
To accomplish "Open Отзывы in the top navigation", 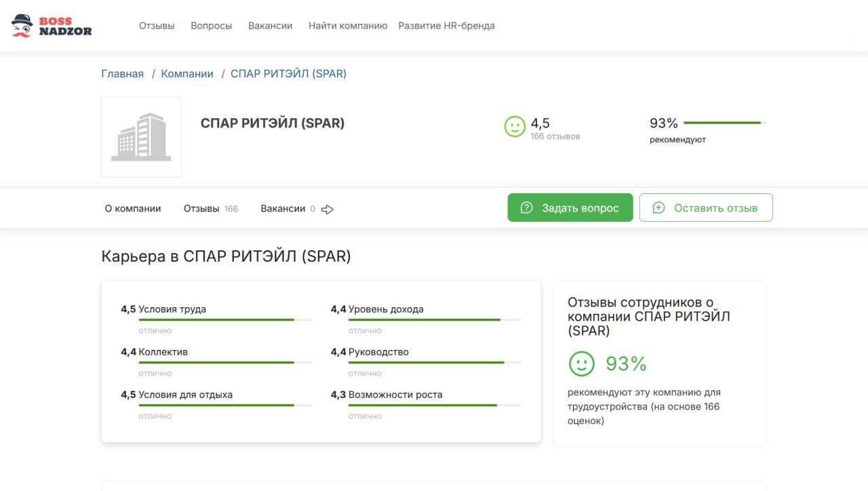I will [157, 26].
